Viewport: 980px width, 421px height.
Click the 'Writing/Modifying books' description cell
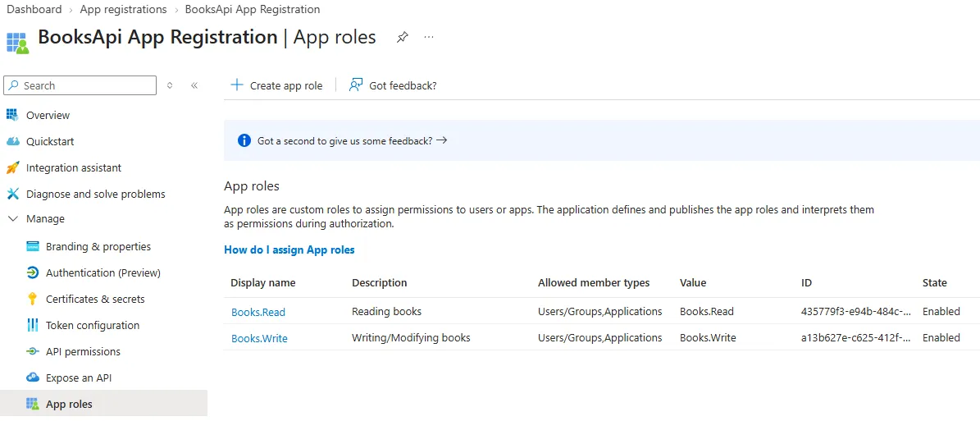click(x=411, y=337)
